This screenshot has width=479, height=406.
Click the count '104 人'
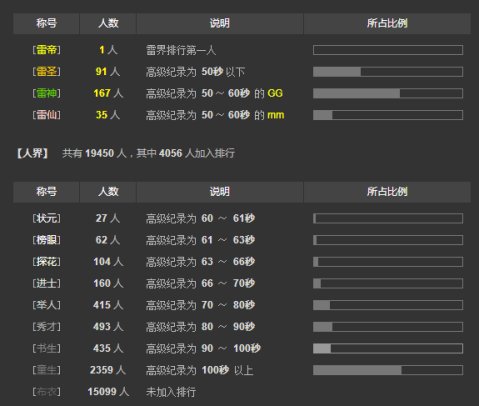pos(108,262)
